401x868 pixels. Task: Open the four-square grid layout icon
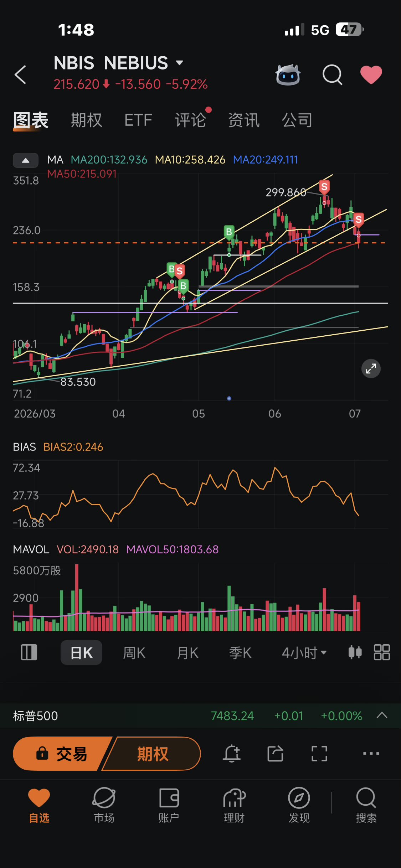382,652
